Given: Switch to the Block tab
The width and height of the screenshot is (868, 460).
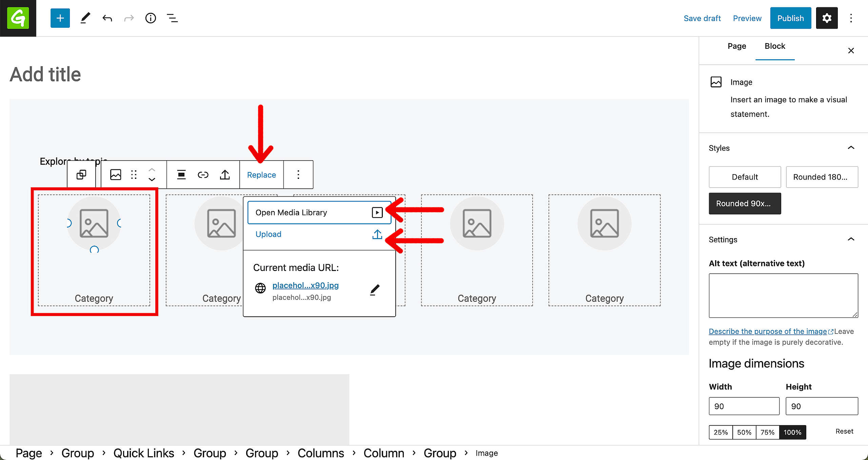Looking at the screenshot, I should 775,46.
